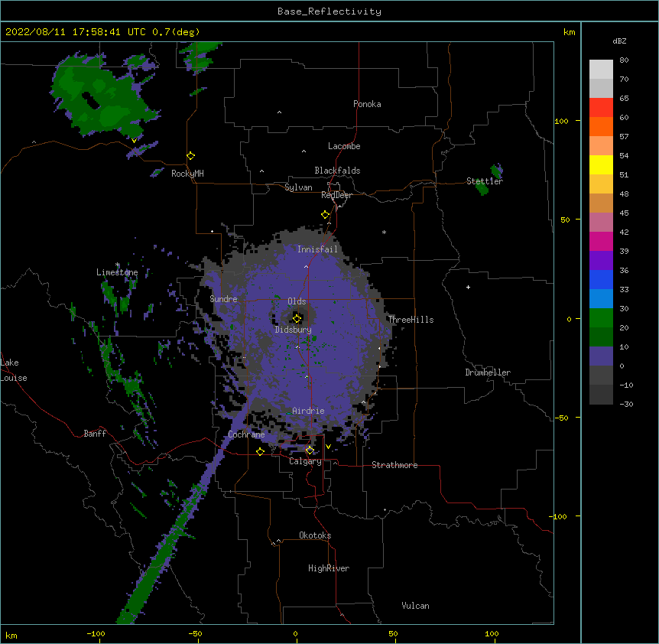
Task: Click the 0 tick label on the bottom axis
Action: point(295,633)
